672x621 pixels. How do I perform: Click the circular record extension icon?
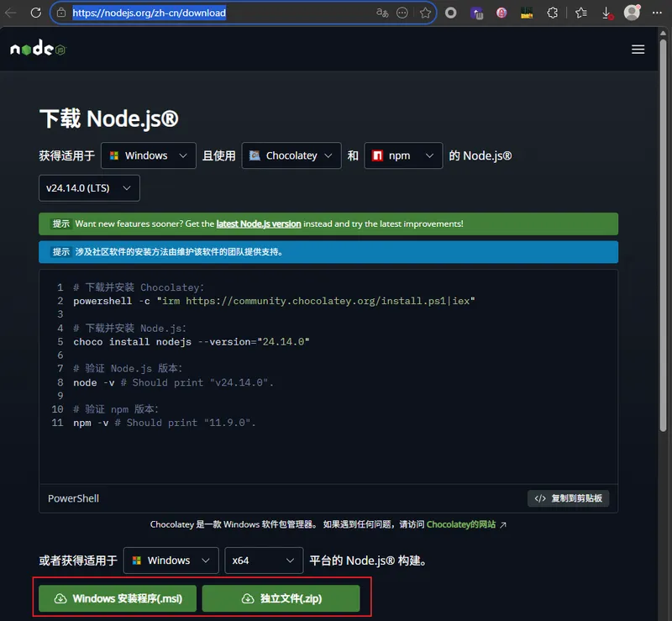pos(450,13)
